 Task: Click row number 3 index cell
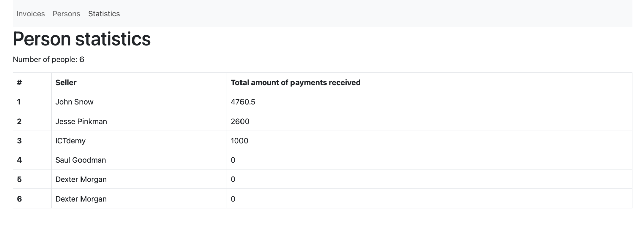(x=19, y=141)
